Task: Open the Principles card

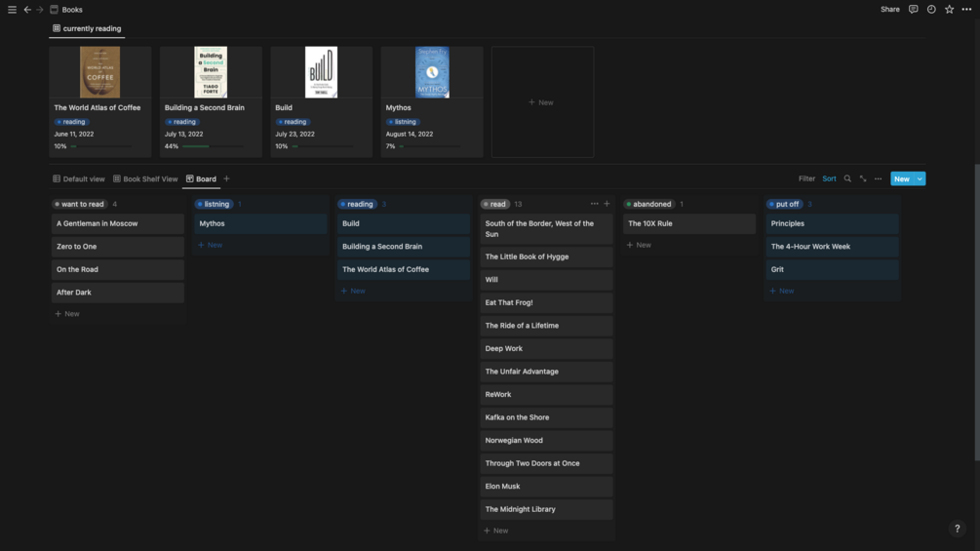Action: 833,223
